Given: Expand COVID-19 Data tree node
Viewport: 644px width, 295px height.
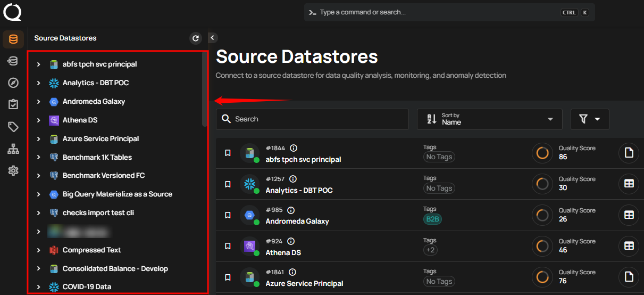Looking at the screenshot, I should [x=38, y=287].
